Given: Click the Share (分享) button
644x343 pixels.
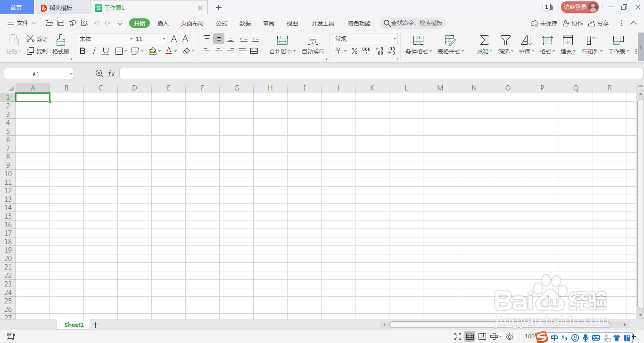Looking at the screenshot, I should [x=598, y=23].
